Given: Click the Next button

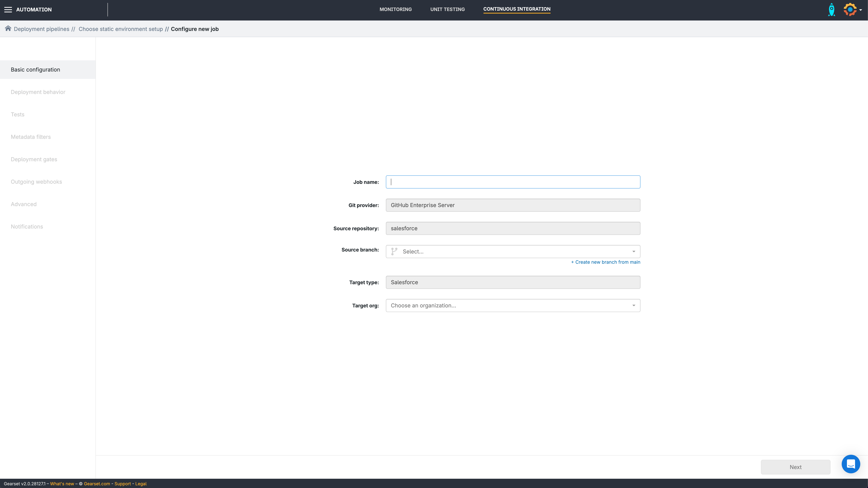Looking at the screenshot, I should pyautogui.click(x=795, y=467).
